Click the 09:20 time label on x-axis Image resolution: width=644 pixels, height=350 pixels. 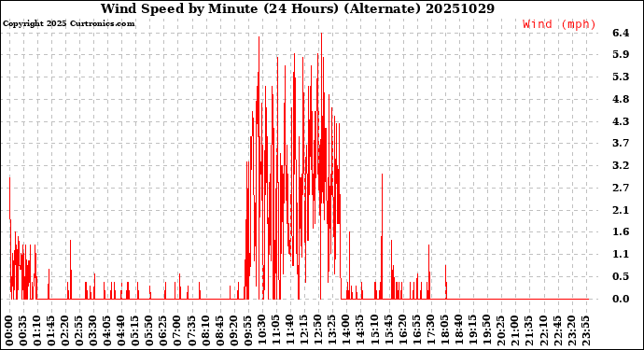[x=233, y=331]
